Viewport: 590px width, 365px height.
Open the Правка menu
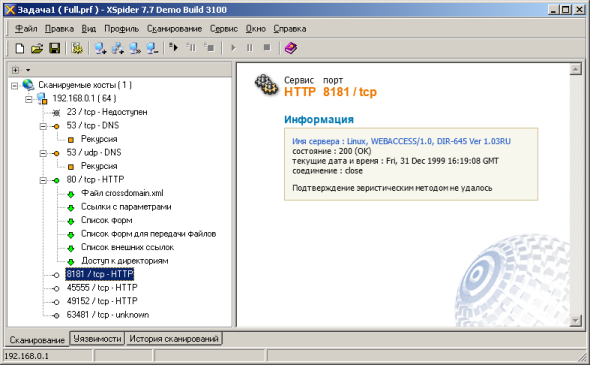(x=59, y=29)
